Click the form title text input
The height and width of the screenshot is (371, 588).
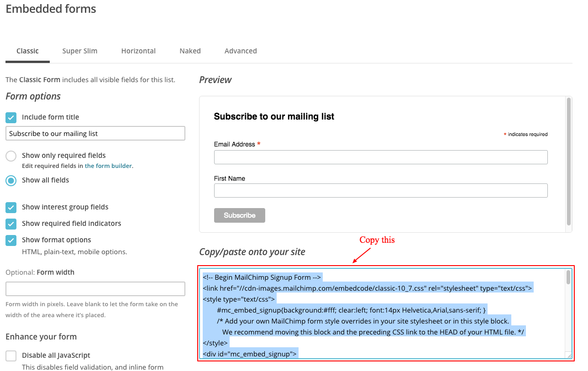coord(95,134)
